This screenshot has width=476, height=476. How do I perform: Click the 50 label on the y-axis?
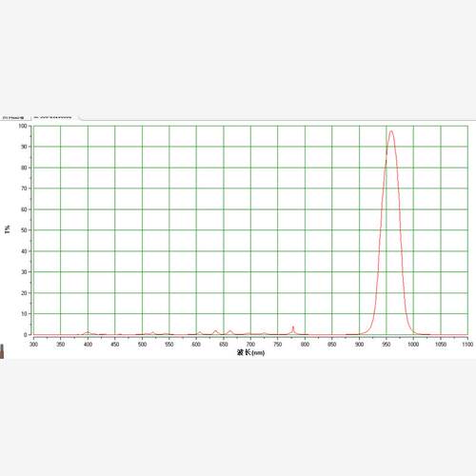tap(24, 230)
